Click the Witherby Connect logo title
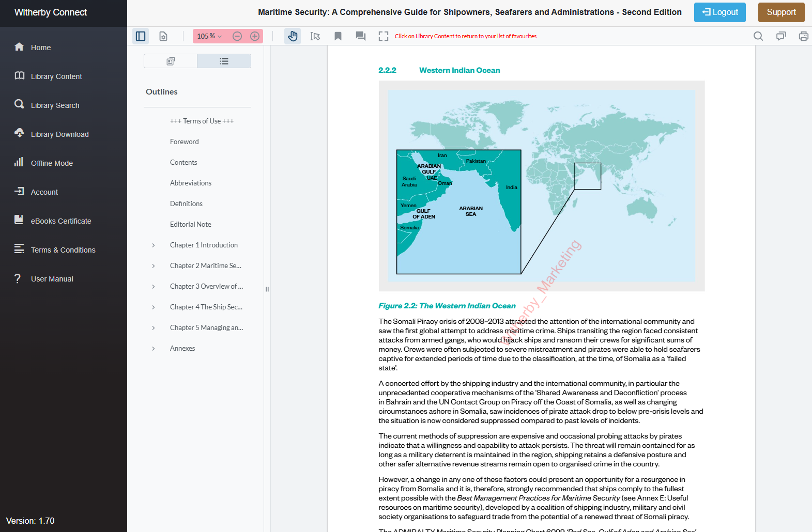 pos(51,12)
